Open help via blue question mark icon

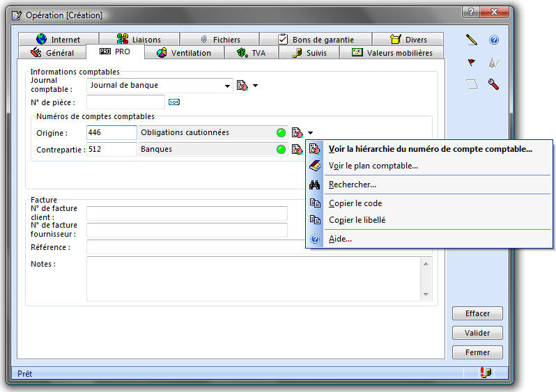tap(494, 40)
